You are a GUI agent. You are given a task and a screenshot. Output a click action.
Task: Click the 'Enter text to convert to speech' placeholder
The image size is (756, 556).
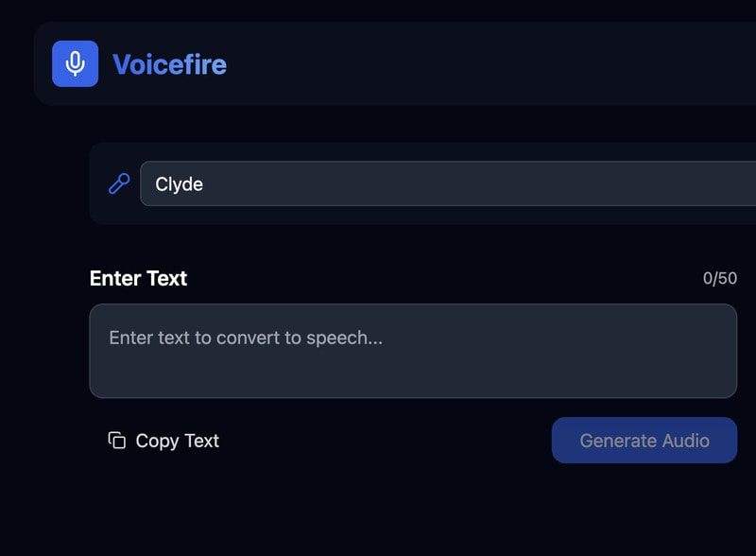246,338
